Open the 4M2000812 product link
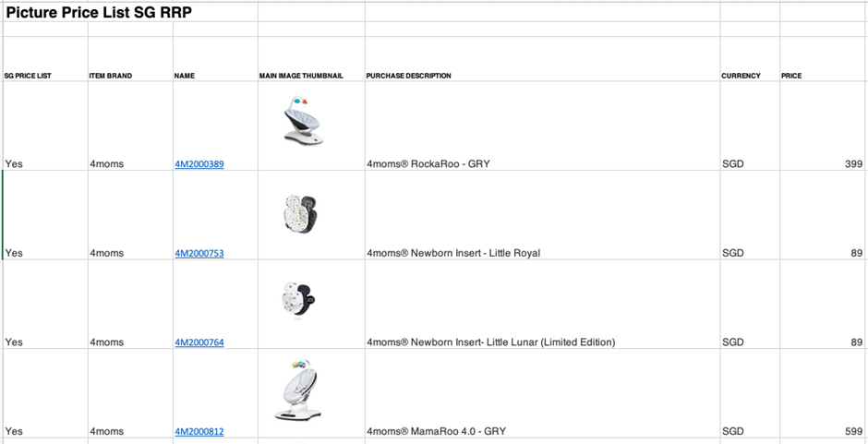The image size is (868, 444). [199, 431]
